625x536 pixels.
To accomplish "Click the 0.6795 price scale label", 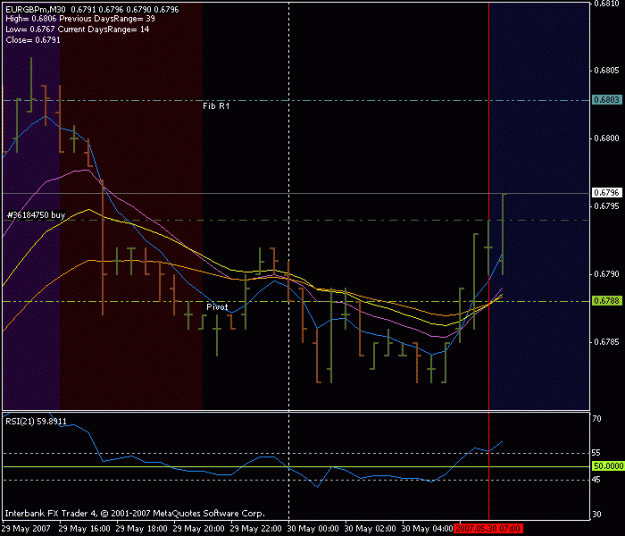I will 607,206.
